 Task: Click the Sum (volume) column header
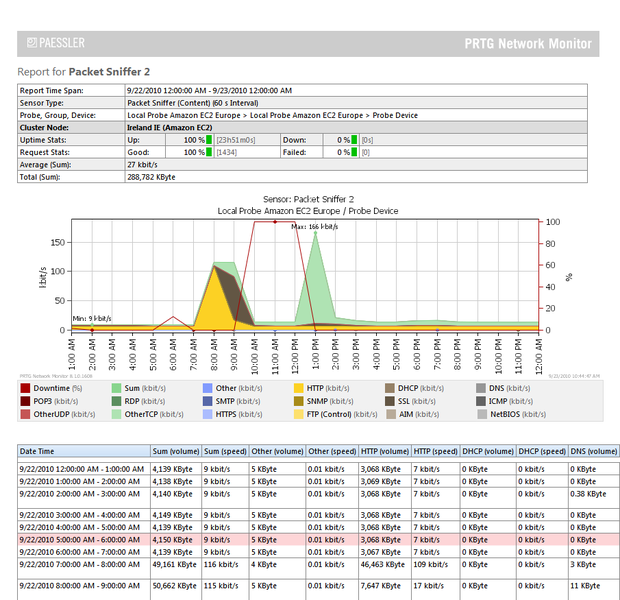pos(176,451)
